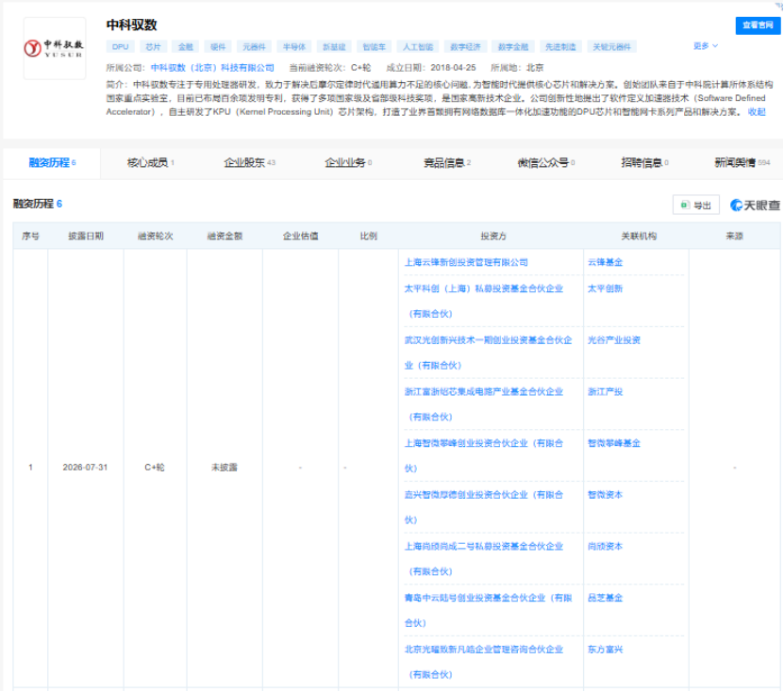Screen dimensions: 784x692
Task: Open investor 嘉兴智微厚德创业投资合伙企业
Action: [x=483, y=507]
